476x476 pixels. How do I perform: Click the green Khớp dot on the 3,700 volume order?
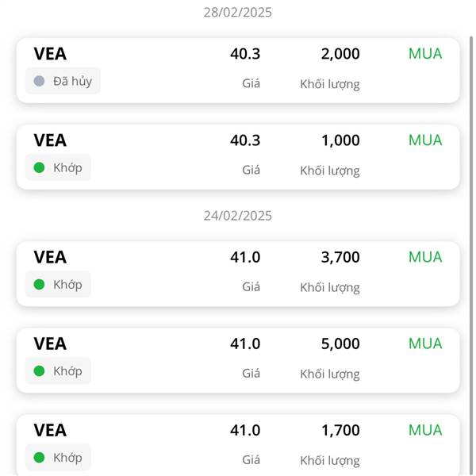pos(39,285)
